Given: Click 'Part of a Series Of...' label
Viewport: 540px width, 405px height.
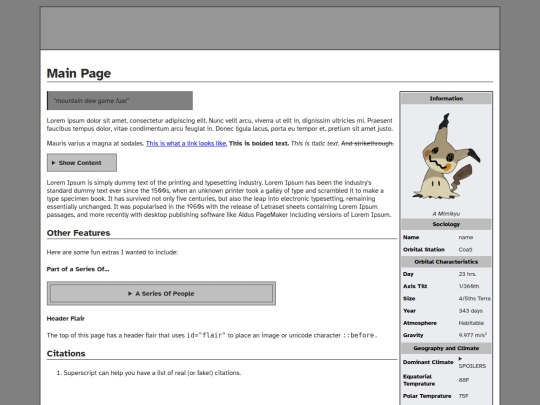Looking at the screenshot, I should pyautogui.click(x=78, y=269).
